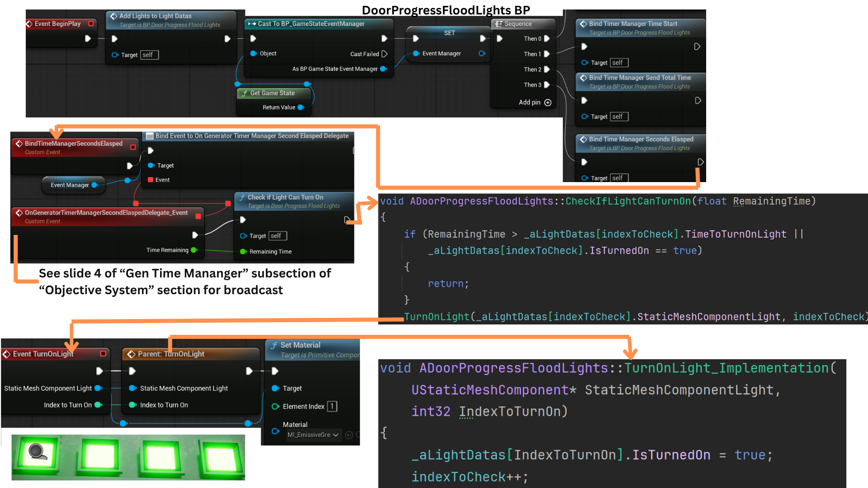Click the Element Index input field
The width and height of the screenshot is (868, 488).
(x=332, y=406)
